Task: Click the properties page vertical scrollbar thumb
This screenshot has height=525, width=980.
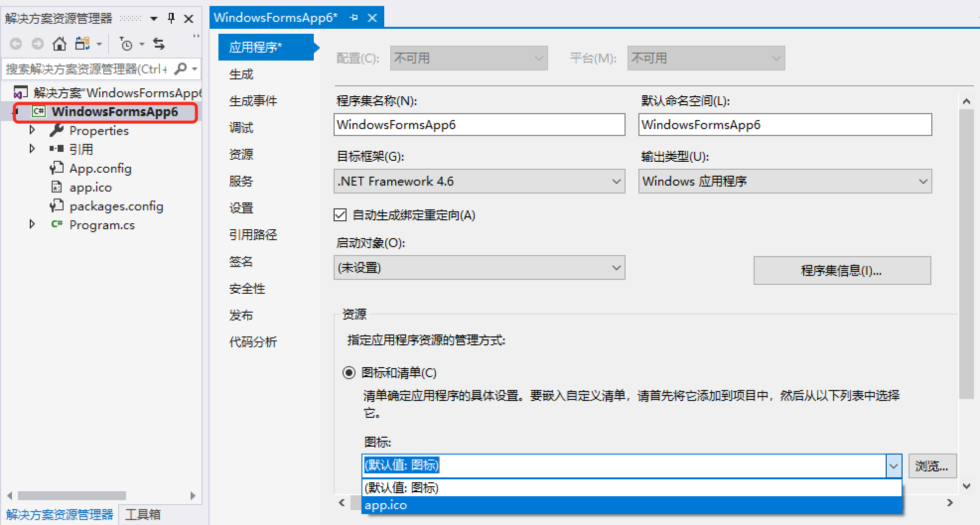Action: click(966, 254)
